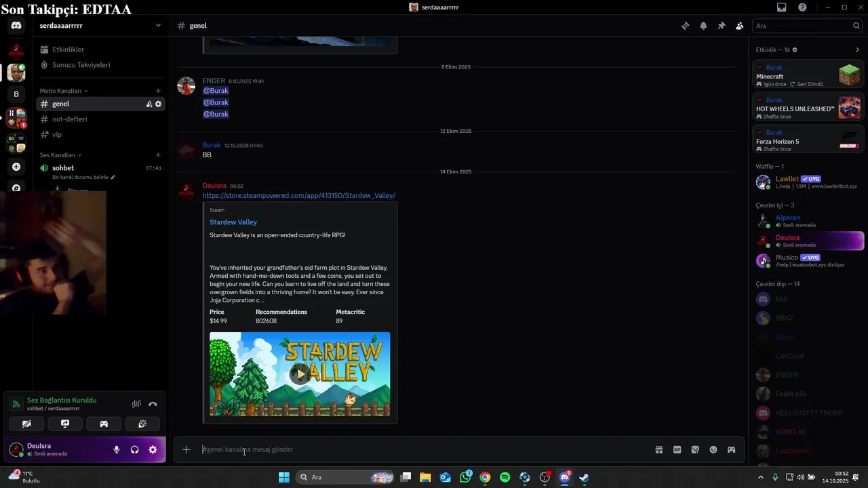Open Steam from the taskbar
This screenshot has height=488, width=868.
pyautogui.click(x=584, y=477)
